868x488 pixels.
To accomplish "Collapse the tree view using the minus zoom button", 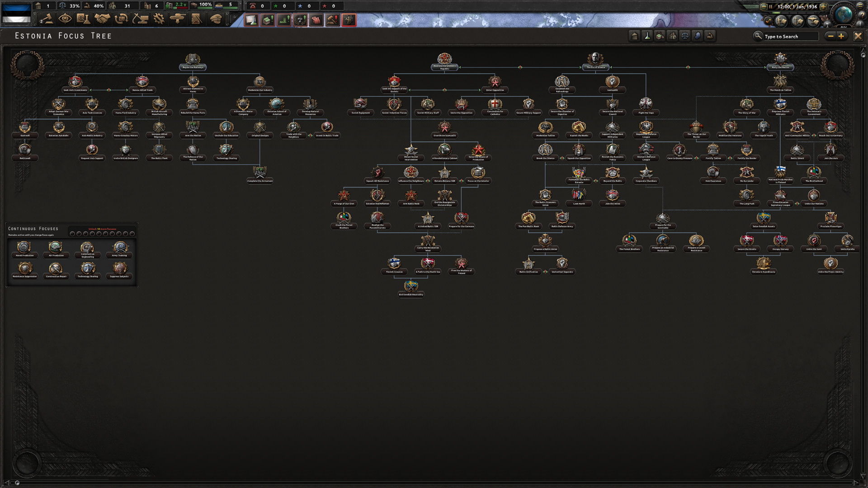I will click(829, 36).
